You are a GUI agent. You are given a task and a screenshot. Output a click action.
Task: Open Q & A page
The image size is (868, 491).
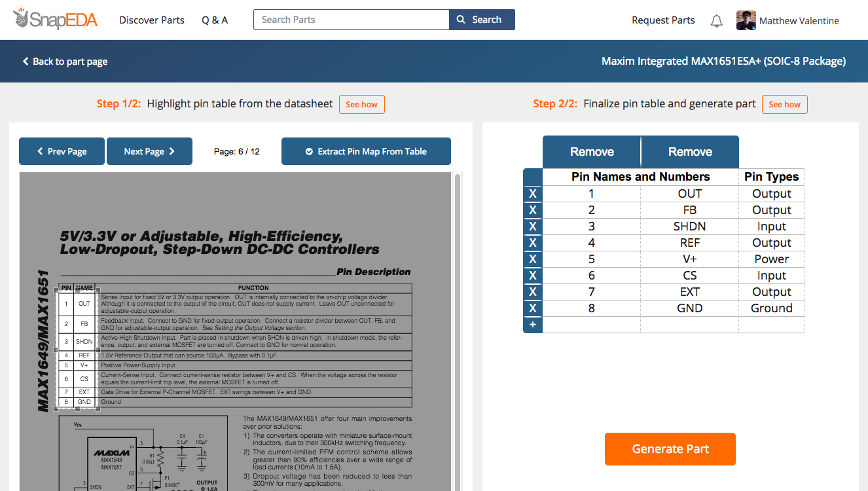(215, 20)
